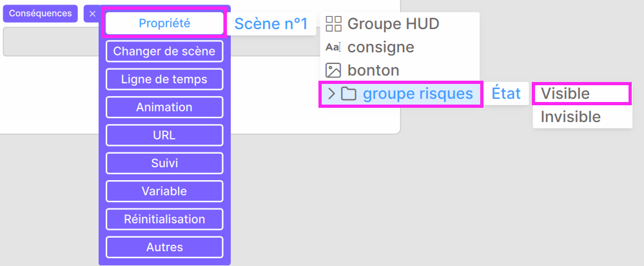
Task: Choose the Ligne de temps action
Action: coord(164,79)
